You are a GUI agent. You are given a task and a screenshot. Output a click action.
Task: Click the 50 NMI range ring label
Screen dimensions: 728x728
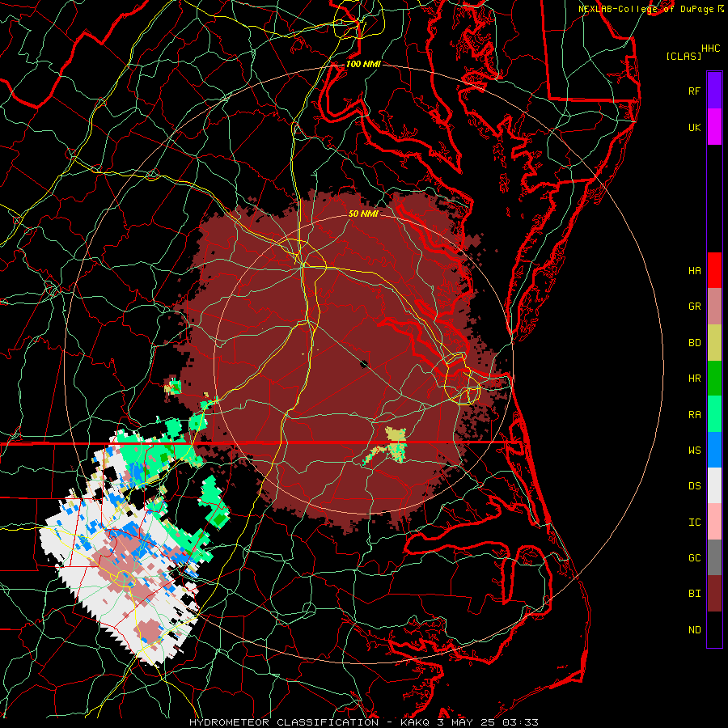363,214
